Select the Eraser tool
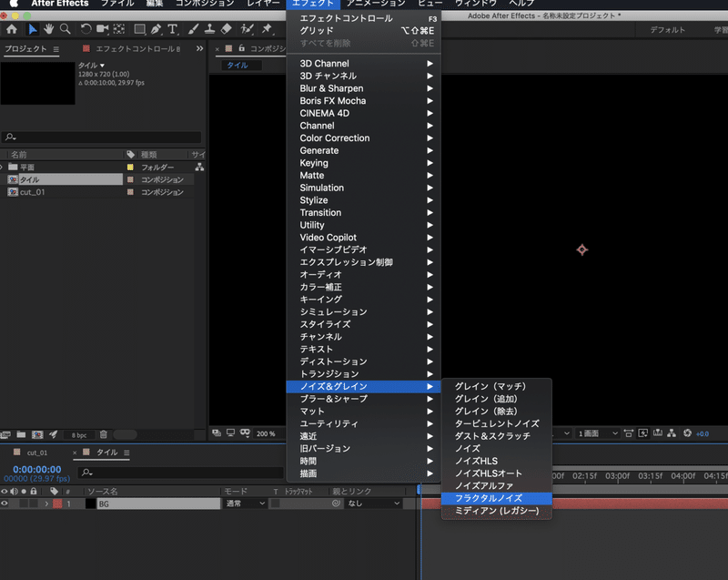 click(x=226, y=29)
